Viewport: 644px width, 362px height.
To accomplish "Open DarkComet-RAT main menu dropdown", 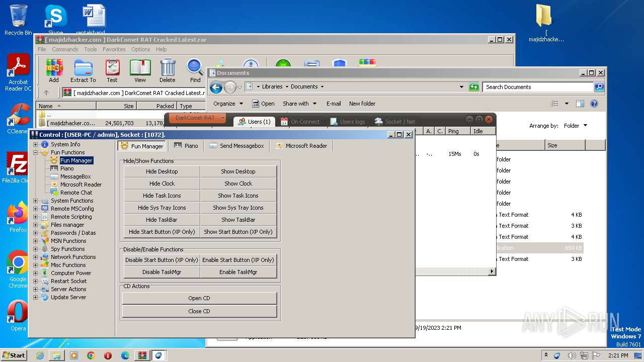I will [198, 118].
